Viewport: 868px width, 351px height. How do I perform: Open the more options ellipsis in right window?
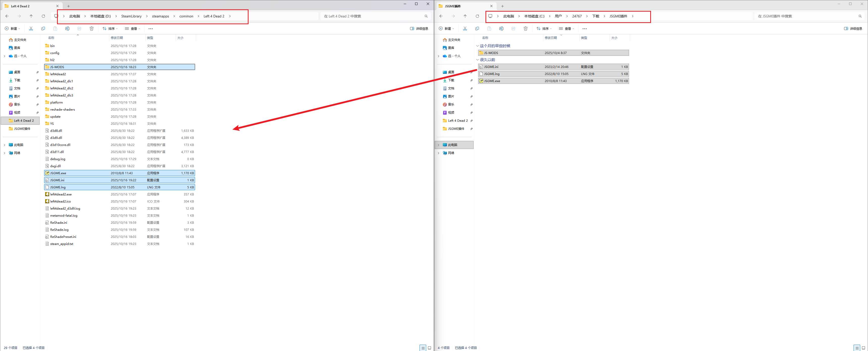click(585, 29)
